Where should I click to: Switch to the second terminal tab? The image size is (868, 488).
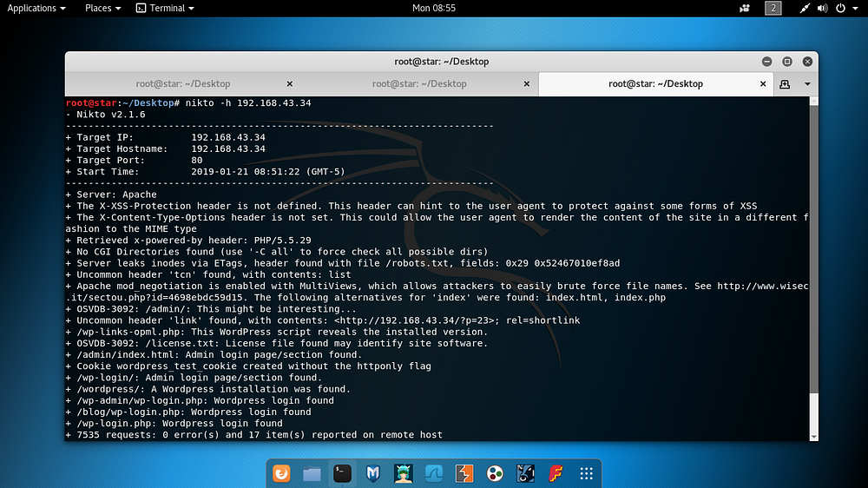pos(419,83)
